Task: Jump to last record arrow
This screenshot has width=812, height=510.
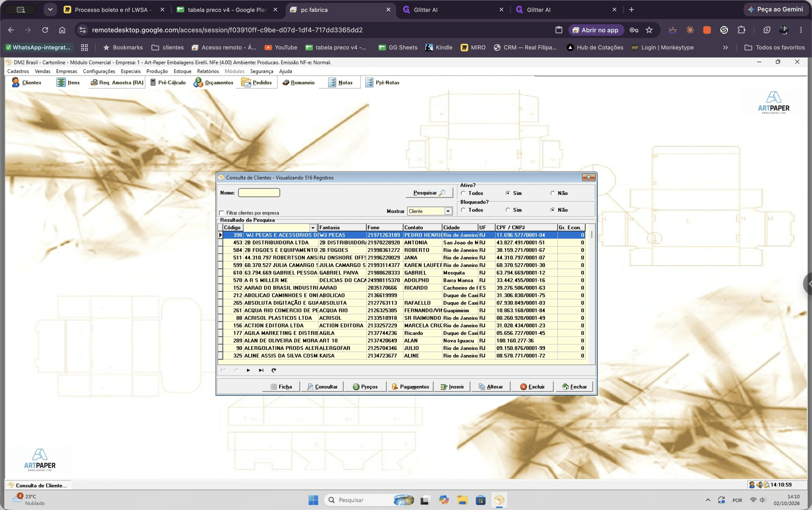Action: coord(261,370)
